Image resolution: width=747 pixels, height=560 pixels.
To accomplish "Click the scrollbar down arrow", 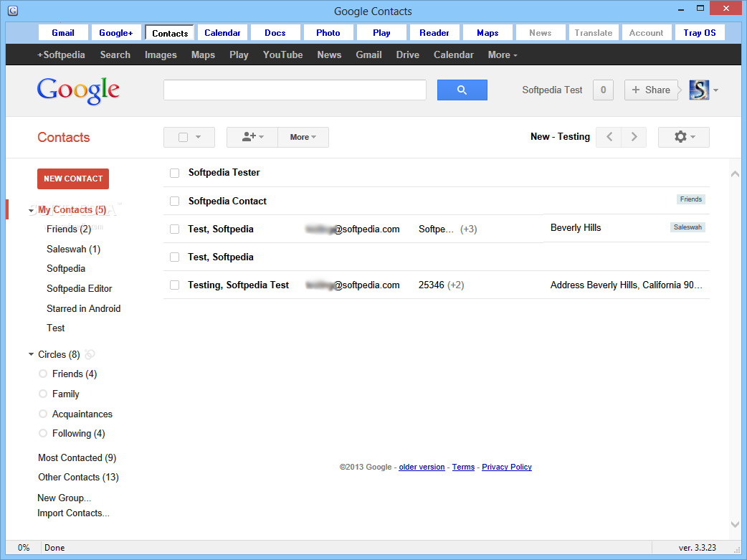I will click(x=735, y=524).
